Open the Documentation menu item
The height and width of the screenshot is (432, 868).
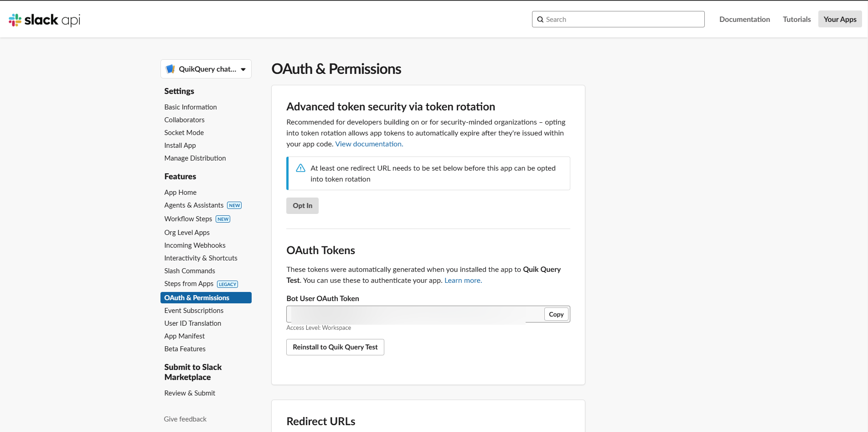pos(744,19)
